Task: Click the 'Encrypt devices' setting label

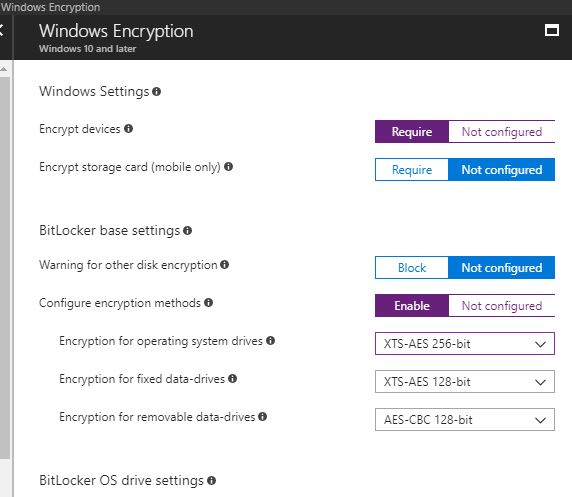Action: coord(80,129)
